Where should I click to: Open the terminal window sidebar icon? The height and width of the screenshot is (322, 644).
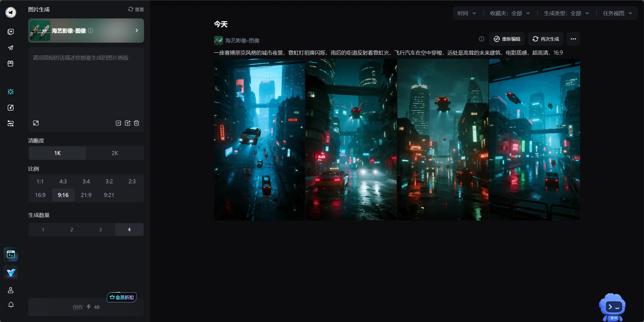pos(11,254)
